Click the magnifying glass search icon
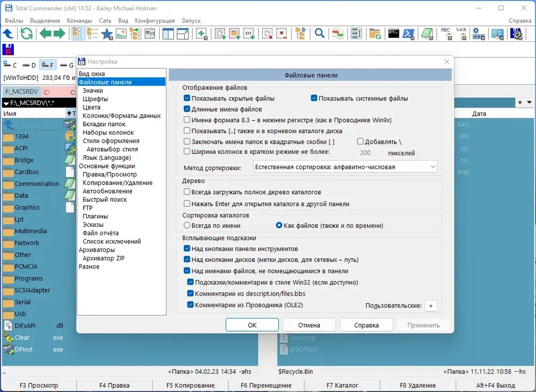 point(319,34)
